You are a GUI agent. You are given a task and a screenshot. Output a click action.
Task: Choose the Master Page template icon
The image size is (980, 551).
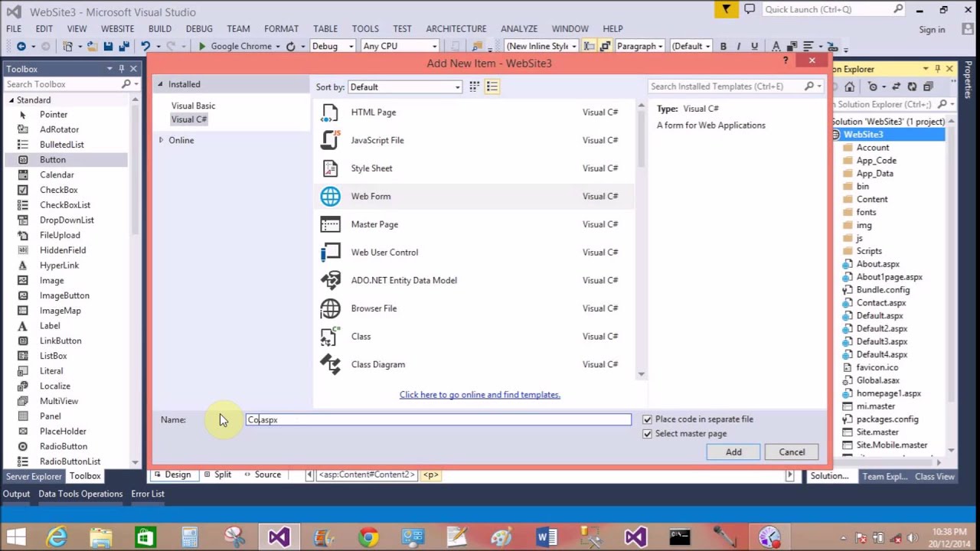tap(330, 224)
